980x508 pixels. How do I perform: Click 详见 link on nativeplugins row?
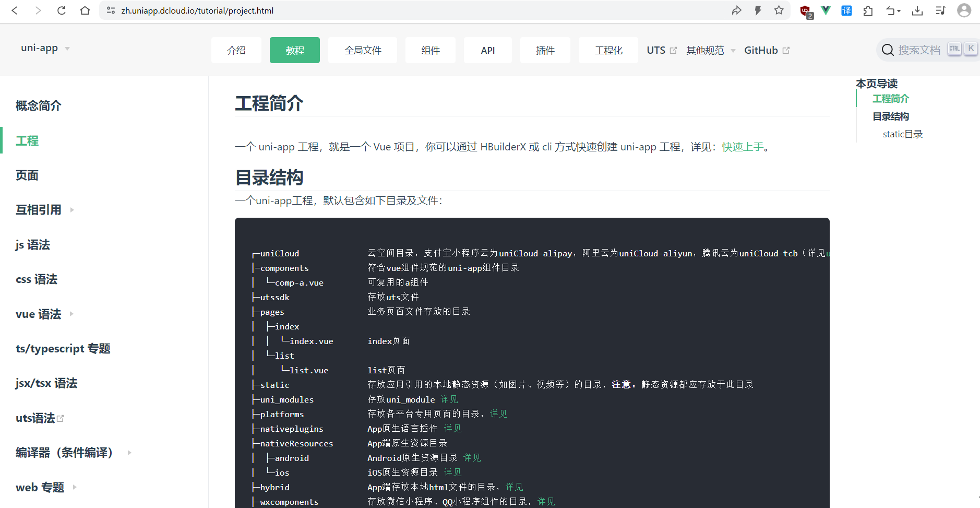(452, 429)
